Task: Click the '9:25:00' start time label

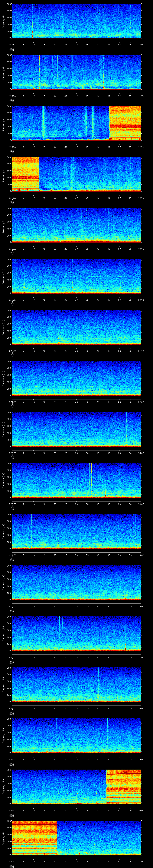Action: click(12, 606)
